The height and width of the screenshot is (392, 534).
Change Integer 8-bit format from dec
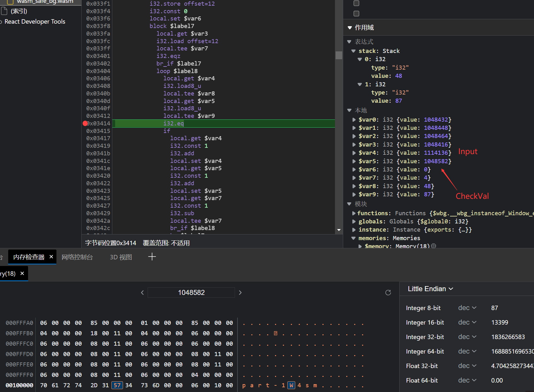(x=467, y=308)
